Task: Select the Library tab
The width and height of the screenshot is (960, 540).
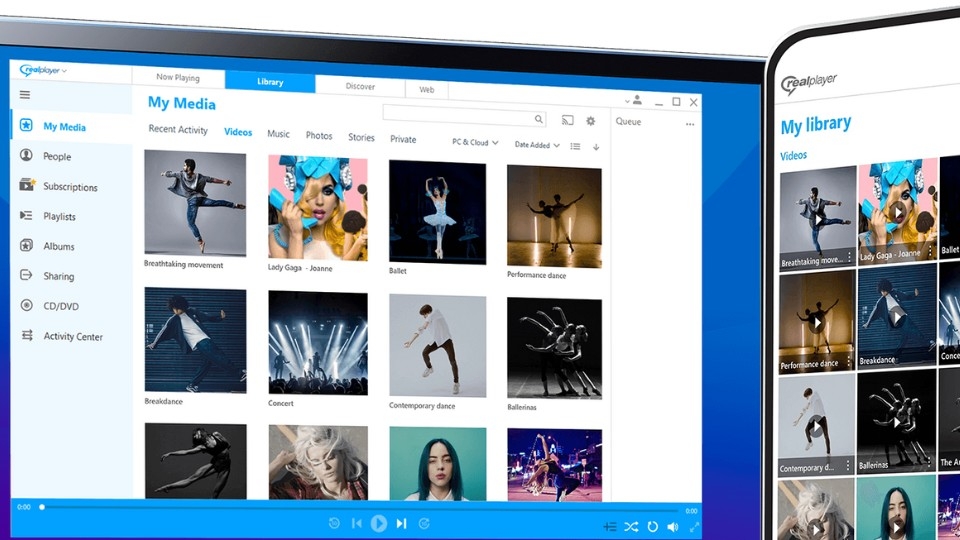Action: coord(270,82)
